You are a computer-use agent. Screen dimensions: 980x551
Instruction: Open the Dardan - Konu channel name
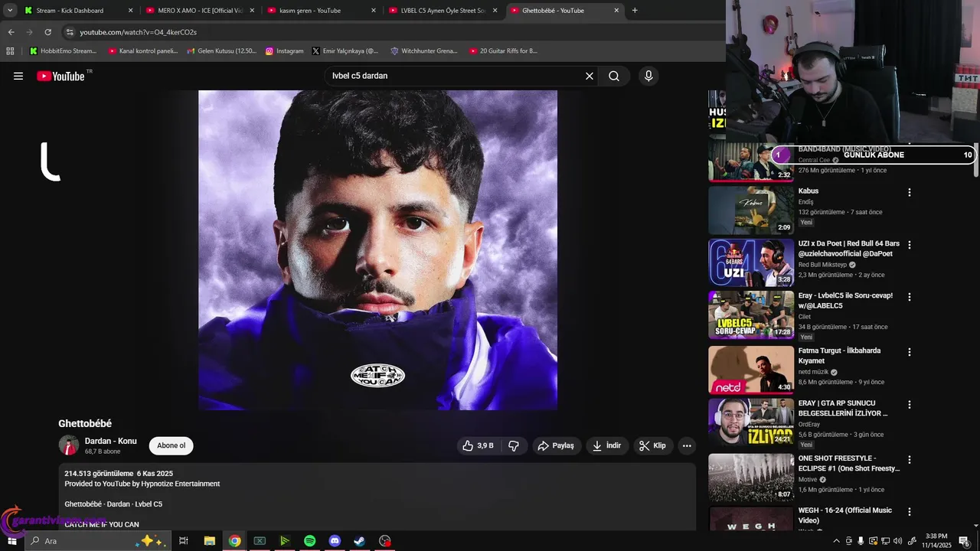click(x=111, y=441)
